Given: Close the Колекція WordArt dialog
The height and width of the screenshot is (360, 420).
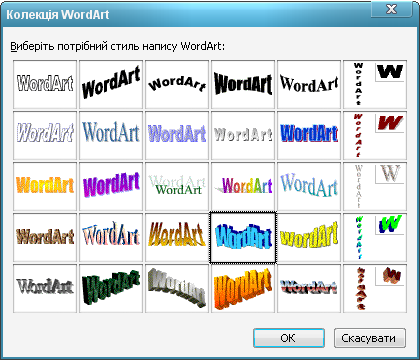Looking at the screenshot, I should [391, 9].
